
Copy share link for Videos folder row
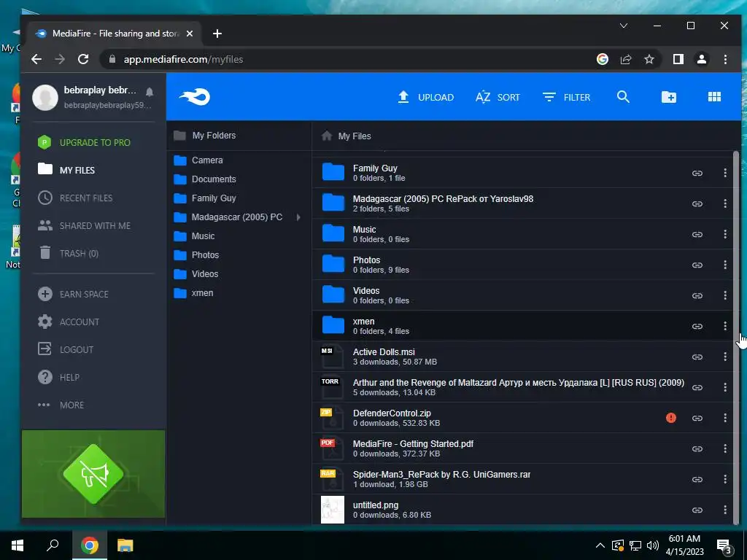pyautogui.click(x=697, y=295)
